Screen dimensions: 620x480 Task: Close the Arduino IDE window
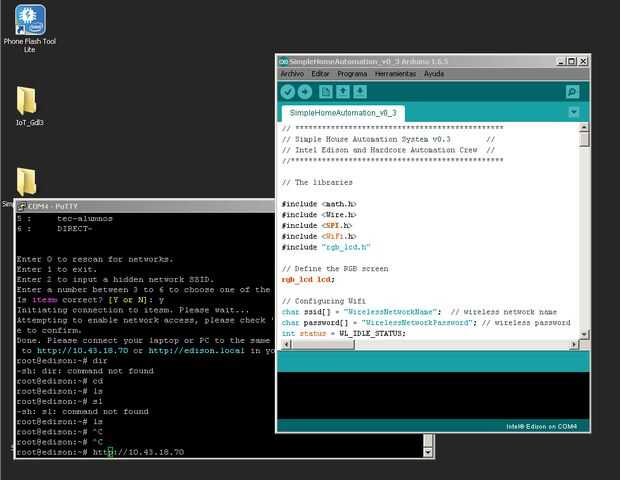(x=583, y=61)
